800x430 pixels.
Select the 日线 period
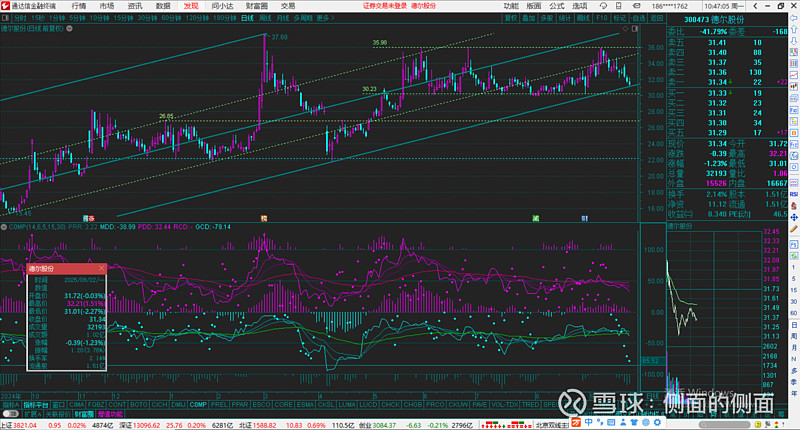click(x=247, y=18)
